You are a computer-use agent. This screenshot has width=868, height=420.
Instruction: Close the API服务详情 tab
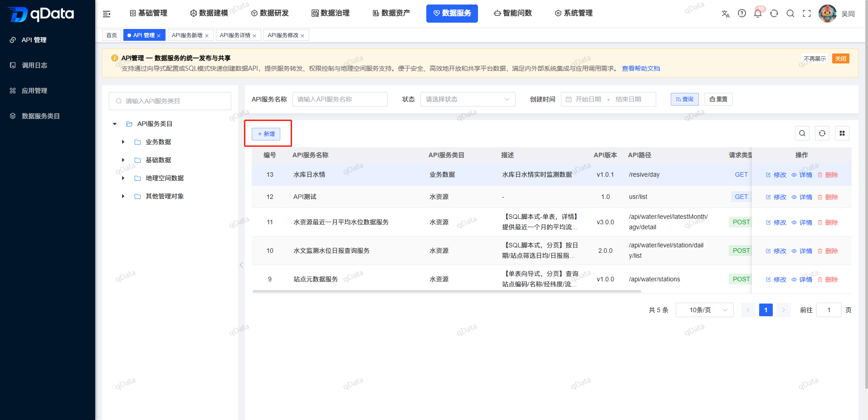click(254, 36)
